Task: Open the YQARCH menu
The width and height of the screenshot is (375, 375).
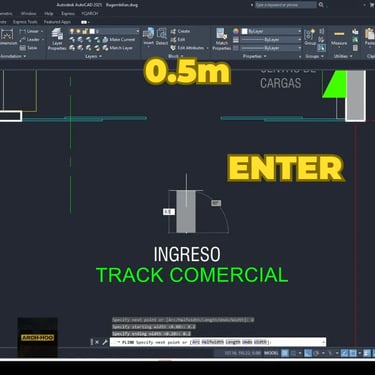Action: point(90,13)
